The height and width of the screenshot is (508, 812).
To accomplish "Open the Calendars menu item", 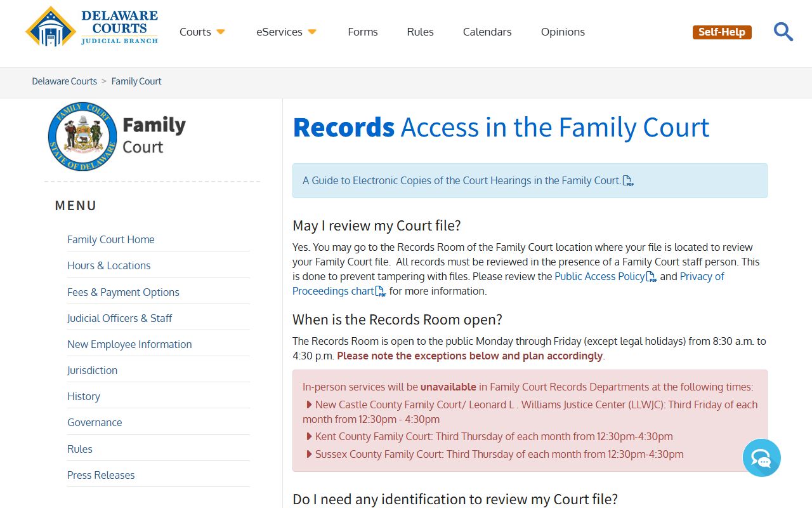I will 487,32.
